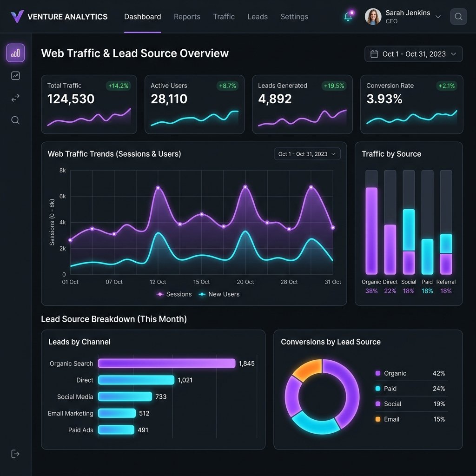
Task: Expand the Sarah Jenkins profile chevron
Action: click(x=437, y=16)
